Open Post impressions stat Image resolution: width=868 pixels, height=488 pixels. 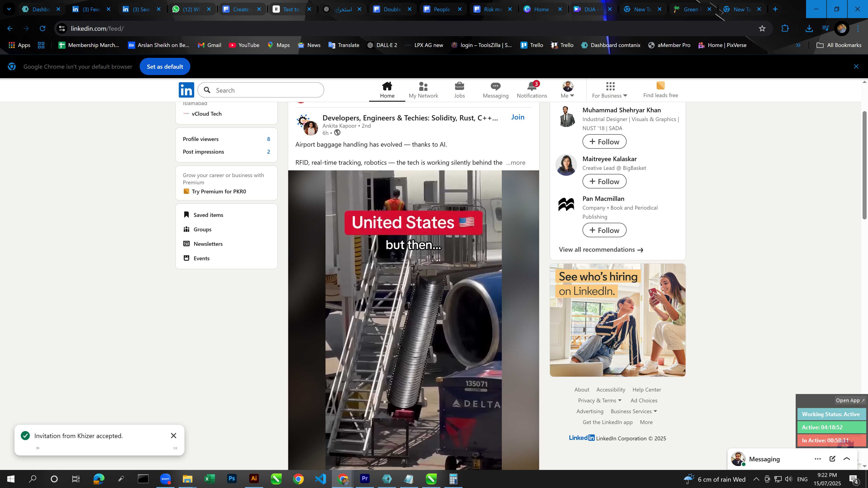(226, 152)
